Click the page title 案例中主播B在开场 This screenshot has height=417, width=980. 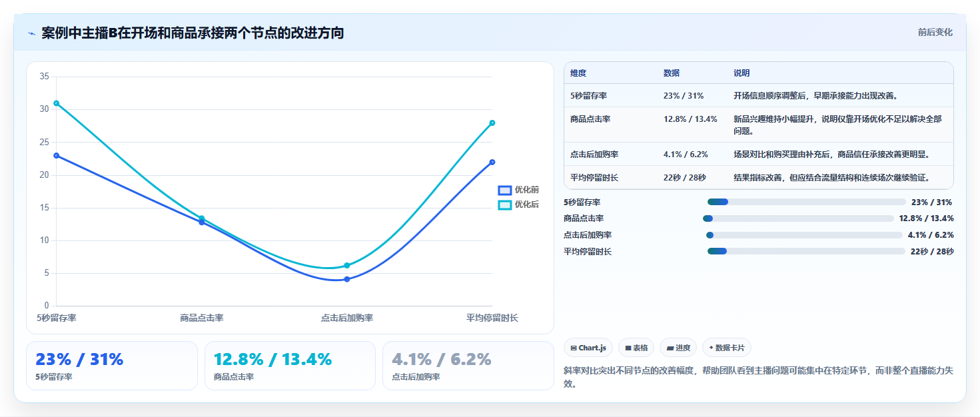(x=193, y=33)
